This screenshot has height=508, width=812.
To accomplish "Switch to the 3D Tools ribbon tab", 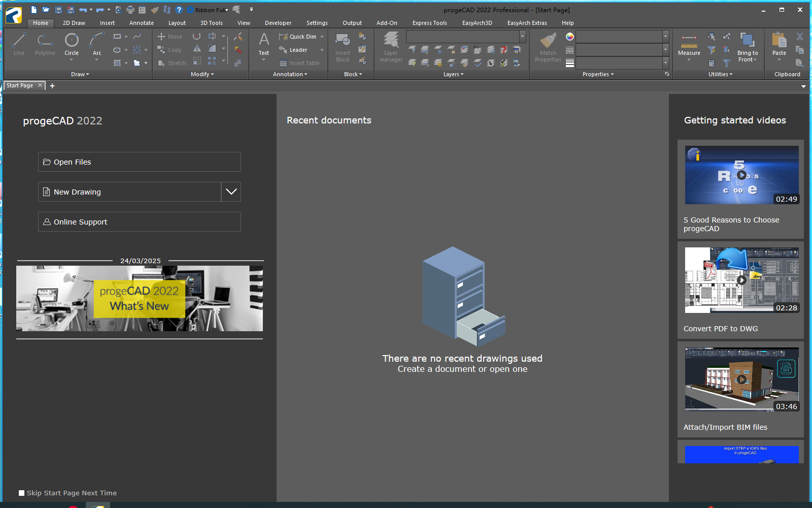I will (x=212, y=23).
